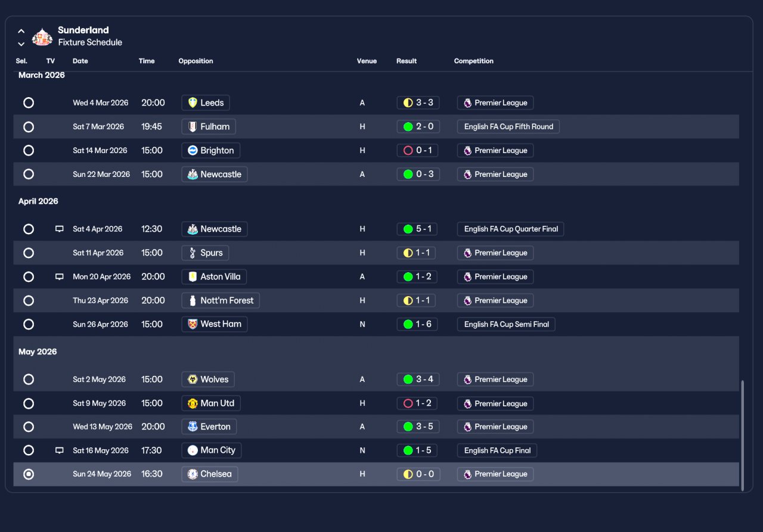
Task: Select the Everton fixture radio button
Action: click(x=29, y=427)
